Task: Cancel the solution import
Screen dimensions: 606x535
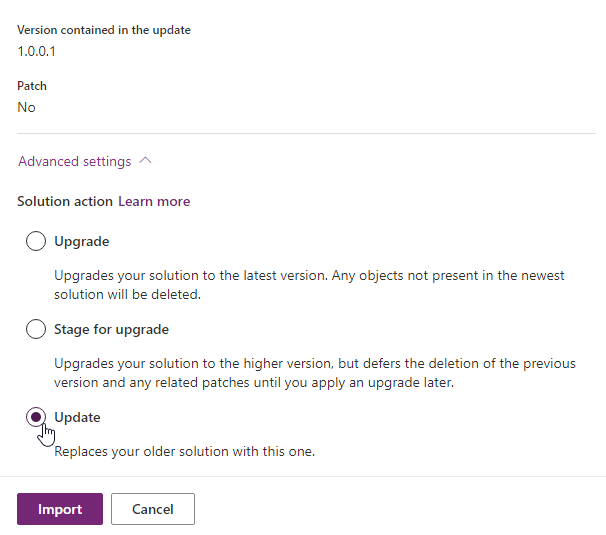Action: pyautogui.click(x=152, y=509)
